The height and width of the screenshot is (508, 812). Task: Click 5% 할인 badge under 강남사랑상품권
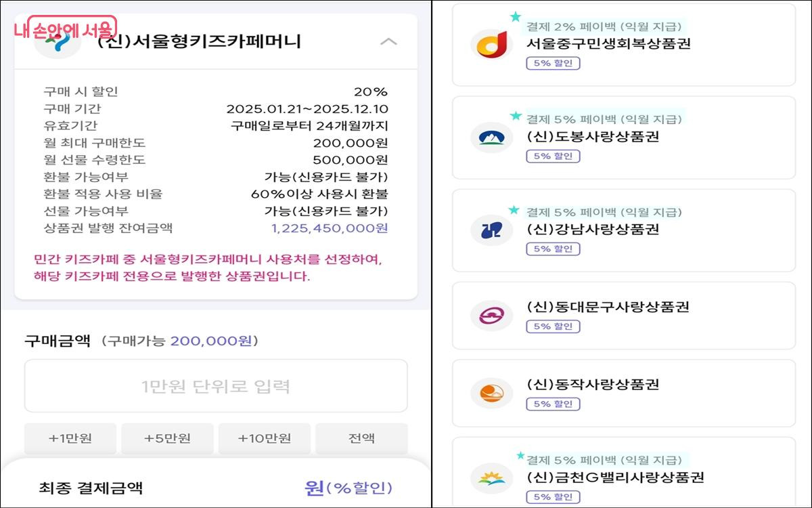tap(554, 249)
